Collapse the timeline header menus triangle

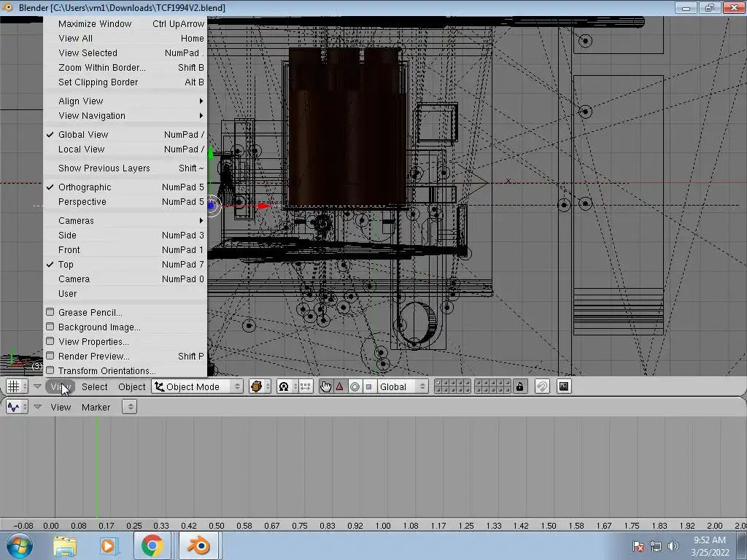[x=37, y=407]
